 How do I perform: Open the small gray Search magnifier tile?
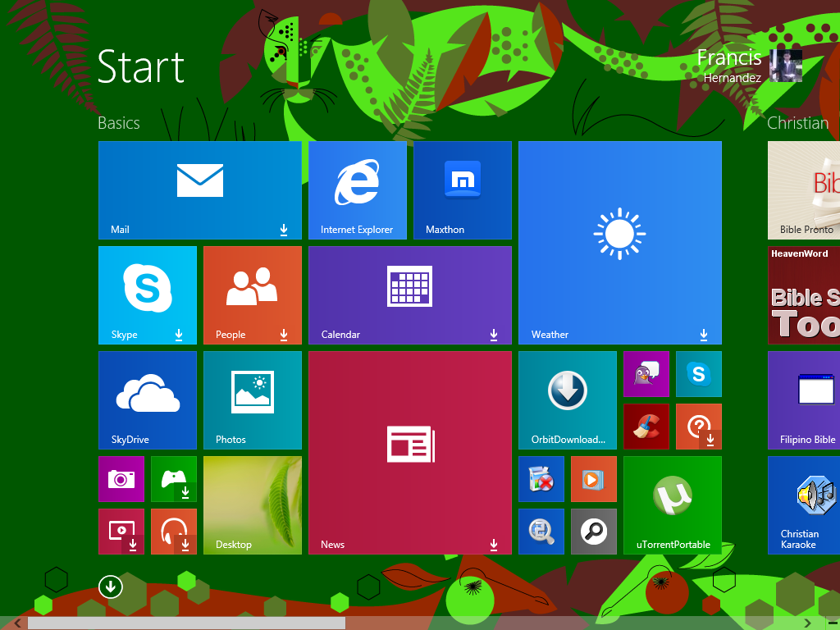point(594,532)
